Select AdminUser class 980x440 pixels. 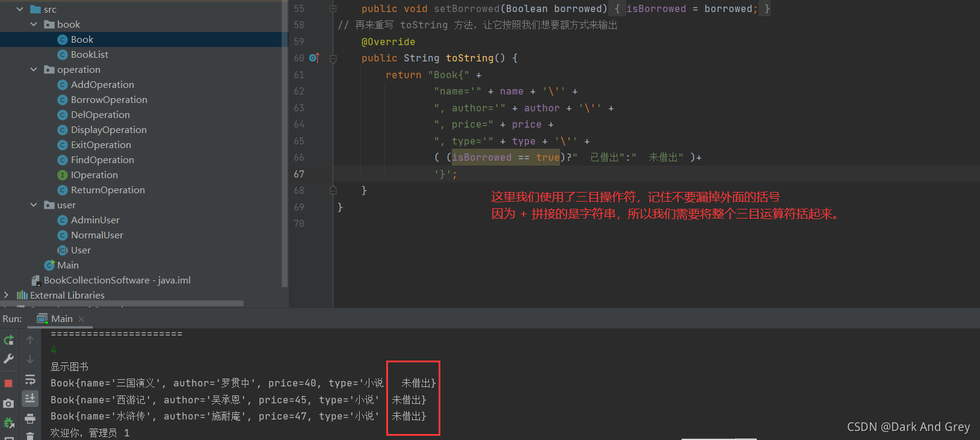pos(95,220)
